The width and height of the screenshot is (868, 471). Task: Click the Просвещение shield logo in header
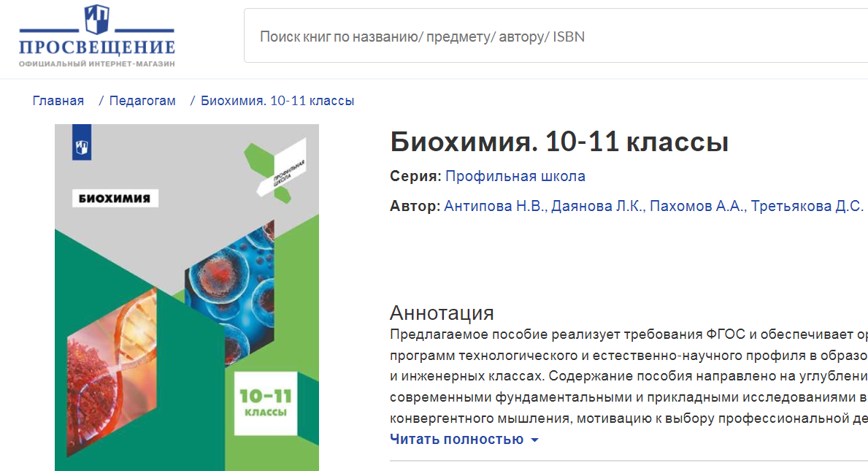coord(97,20)
